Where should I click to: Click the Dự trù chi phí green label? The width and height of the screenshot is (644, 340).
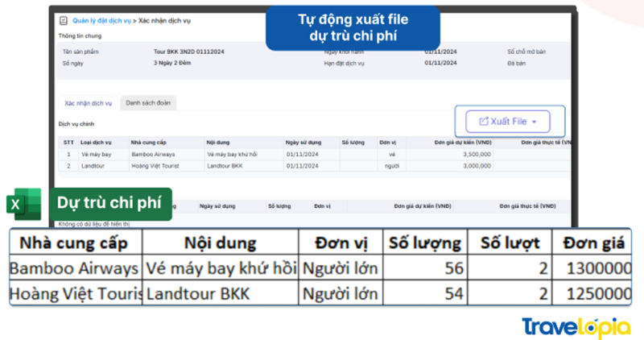[x=110, y=204]
